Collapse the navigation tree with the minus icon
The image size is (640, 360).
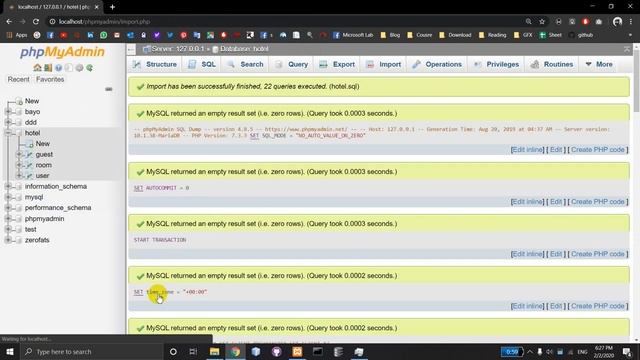(109, 89)
